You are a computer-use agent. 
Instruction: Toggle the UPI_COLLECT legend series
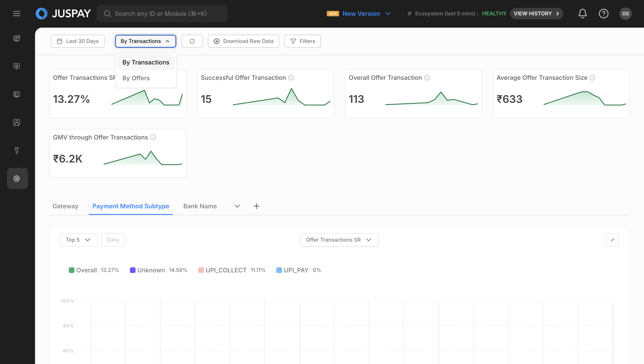[226, 270]
